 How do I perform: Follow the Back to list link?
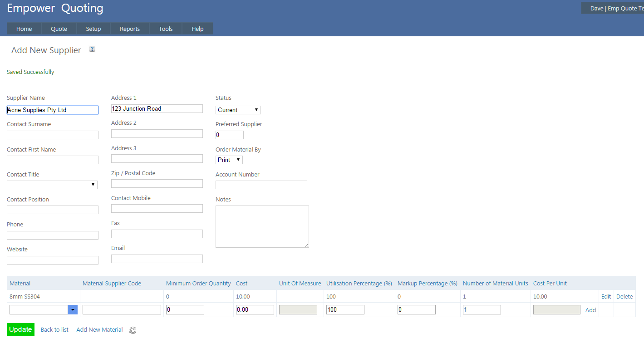coord(54,330)
